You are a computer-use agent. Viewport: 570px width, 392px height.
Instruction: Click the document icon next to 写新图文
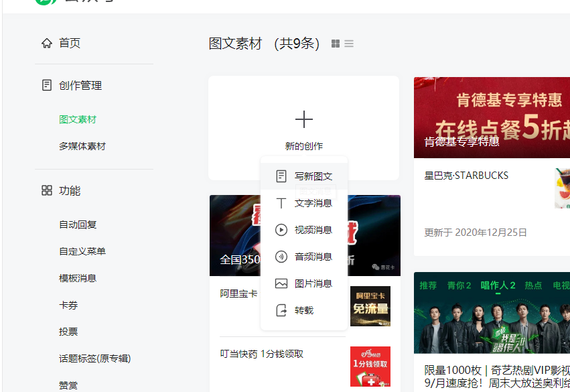281,176
